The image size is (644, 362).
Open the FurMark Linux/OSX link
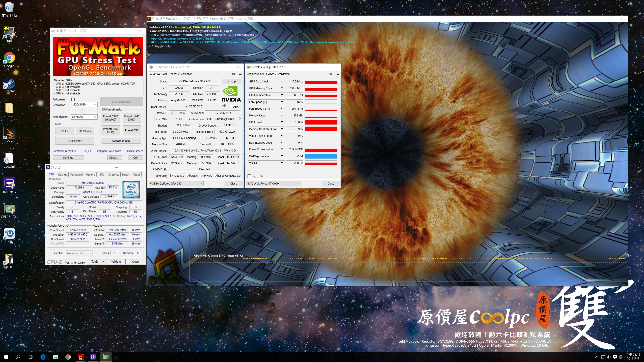tap(64, 151)
